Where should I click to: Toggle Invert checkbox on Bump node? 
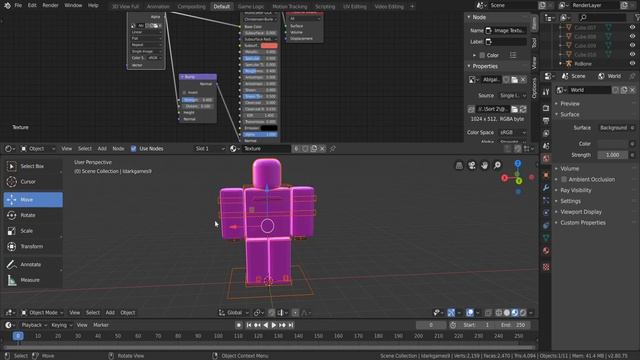tap(184, 93)
